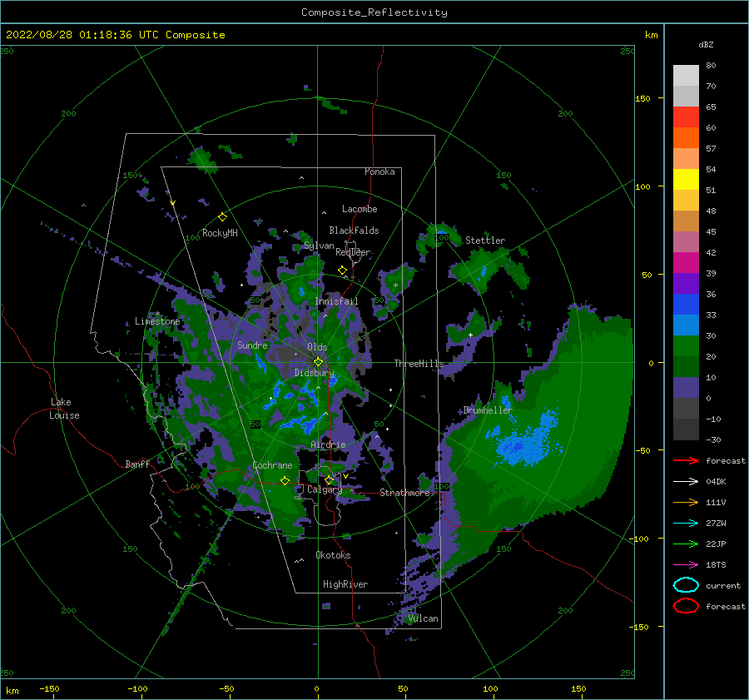Pick the bright green 30 dBZ swatch
Screen dimensions: 749x700
click(x=686, y=345)
